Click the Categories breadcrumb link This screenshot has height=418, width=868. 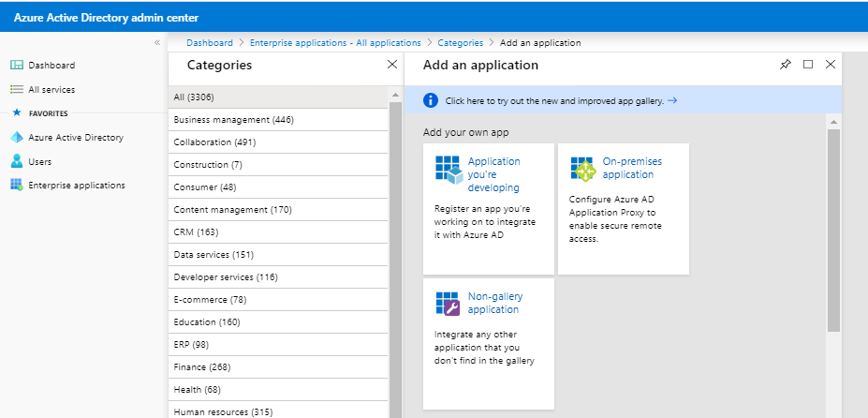pyautogui.click(x=460, y=43)
